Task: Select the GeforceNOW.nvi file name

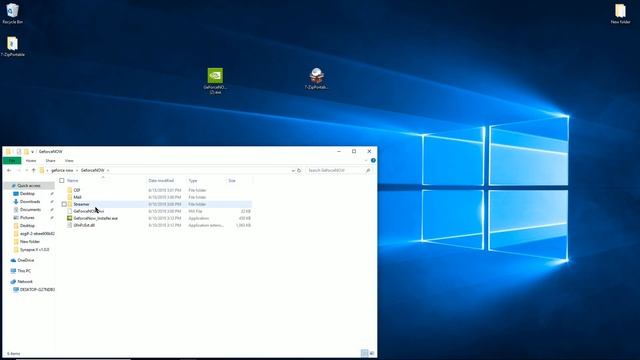Action: [x=89, y=211]
